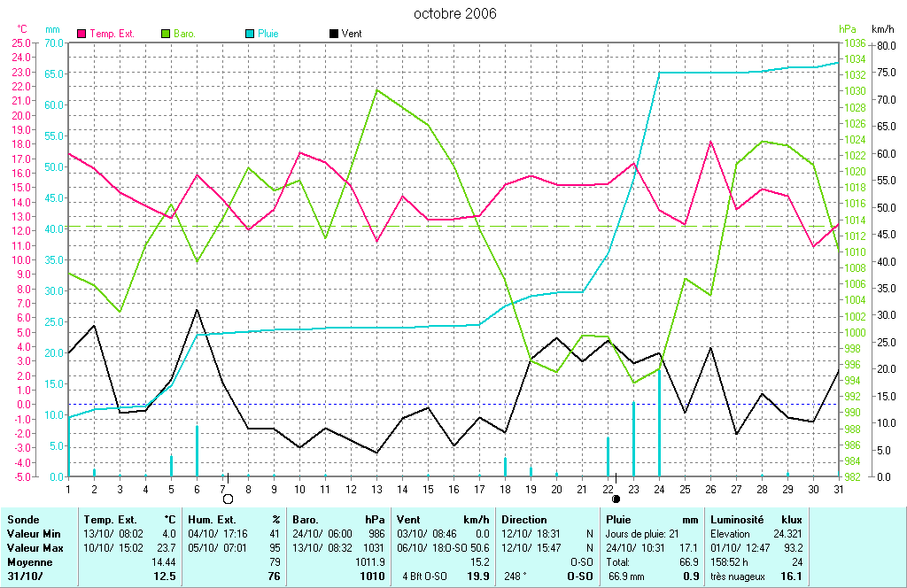Select the °C unit label at top left
Screen dimensions: 907x588
point(22,29)
